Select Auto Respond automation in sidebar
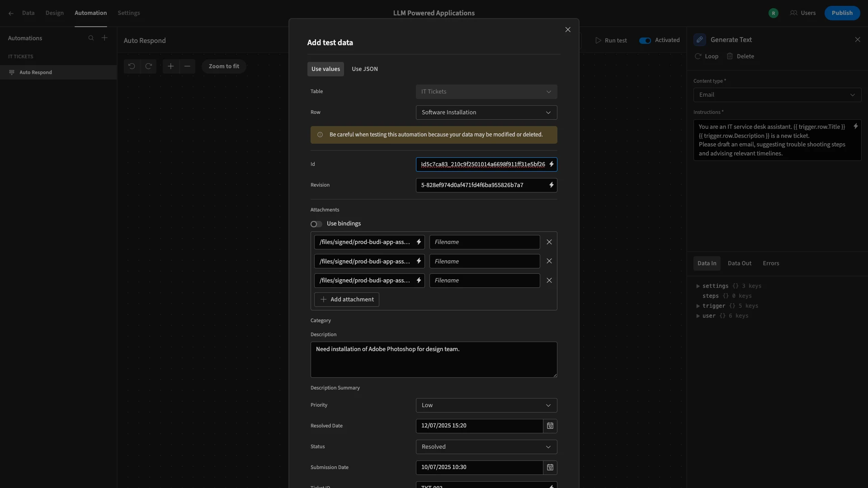The height and width of the screenshot is (488, 868). [x=58, y=72]
